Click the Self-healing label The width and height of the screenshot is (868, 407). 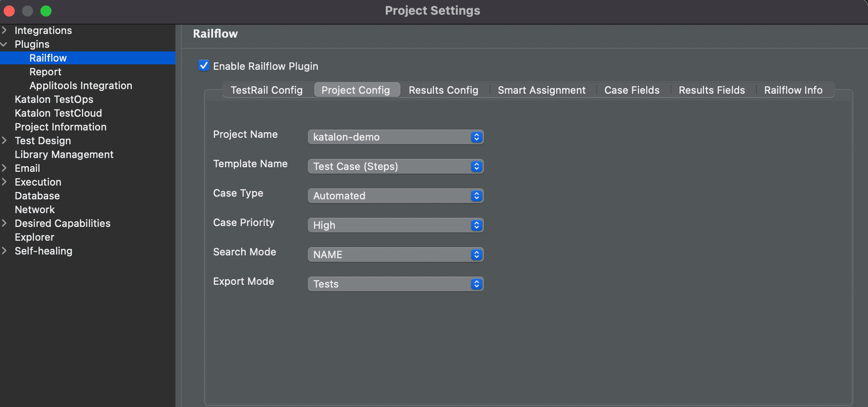coord(44,251)
